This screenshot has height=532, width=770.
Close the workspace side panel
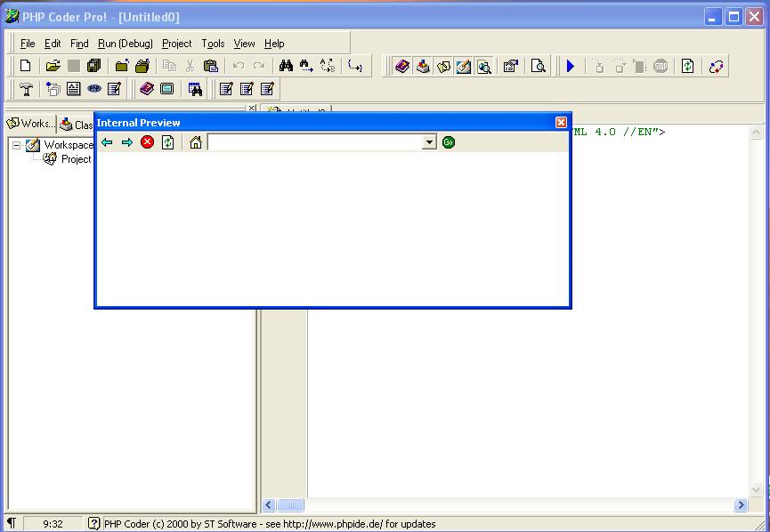(251, 108)
